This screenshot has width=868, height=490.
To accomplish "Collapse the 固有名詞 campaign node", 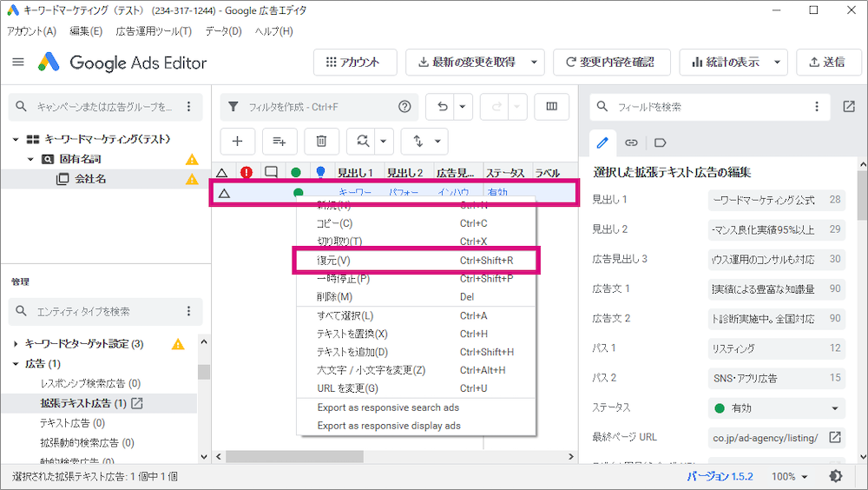I will click(30, 159).
